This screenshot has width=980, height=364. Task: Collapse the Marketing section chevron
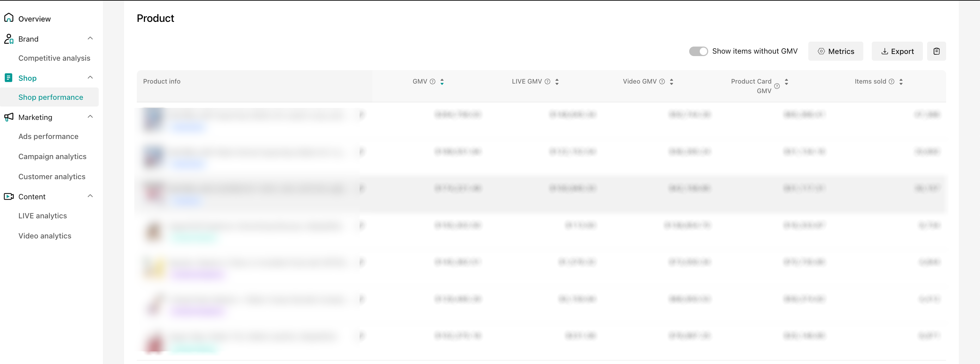pyautogui.click(x=90, y=117)
